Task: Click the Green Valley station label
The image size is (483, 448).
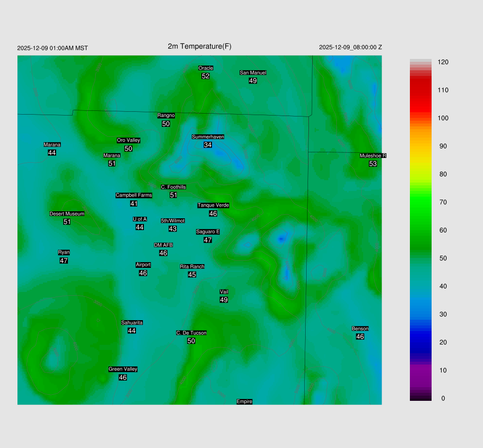Action: (x=123, y=369)
